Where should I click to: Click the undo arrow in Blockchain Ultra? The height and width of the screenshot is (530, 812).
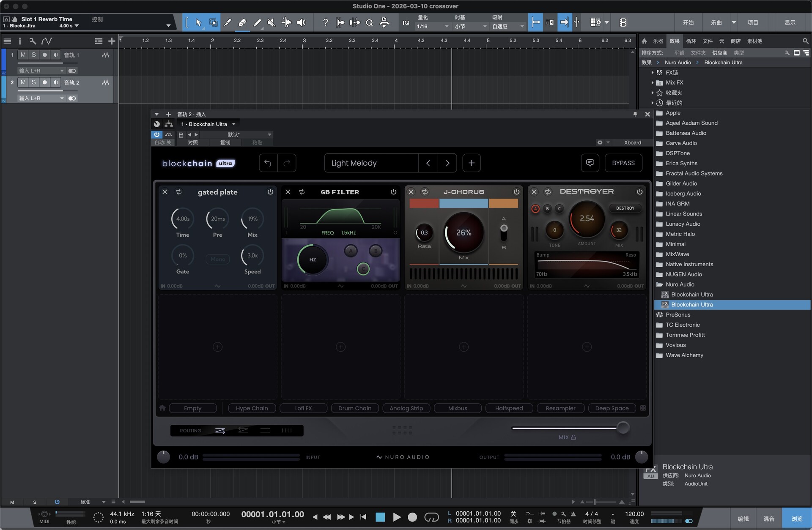tap(268, 163)
